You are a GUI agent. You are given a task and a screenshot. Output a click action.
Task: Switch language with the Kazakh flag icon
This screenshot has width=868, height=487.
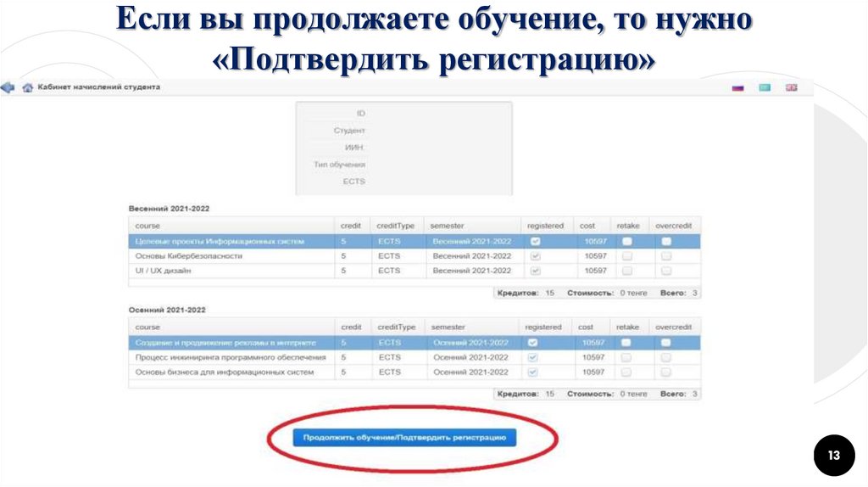point(765,87)
